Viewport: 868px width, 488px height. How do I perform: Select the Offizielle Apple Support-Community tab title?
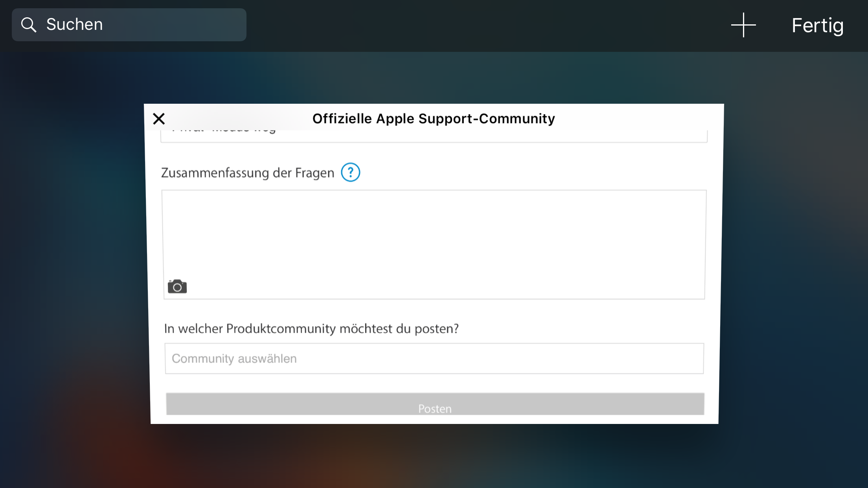tap(433, 119)
